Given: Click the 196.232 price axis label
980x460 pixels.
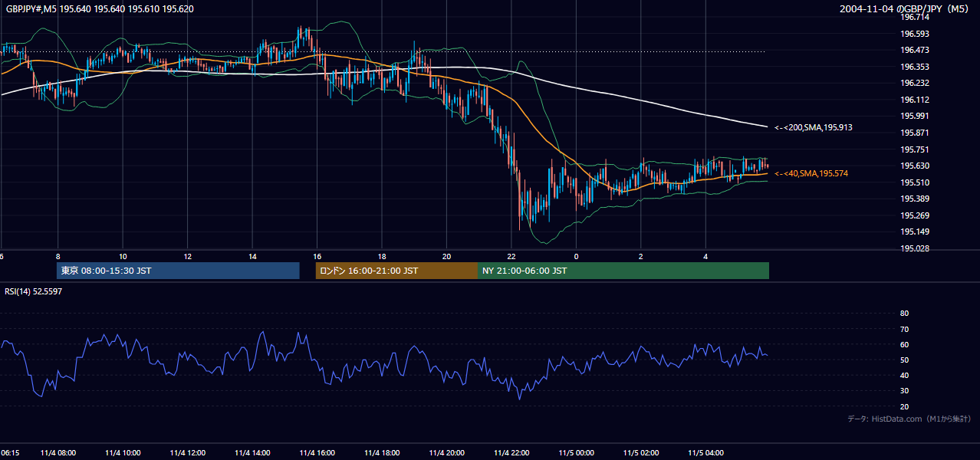Looking at the screenshot, I should pos(915,83).
